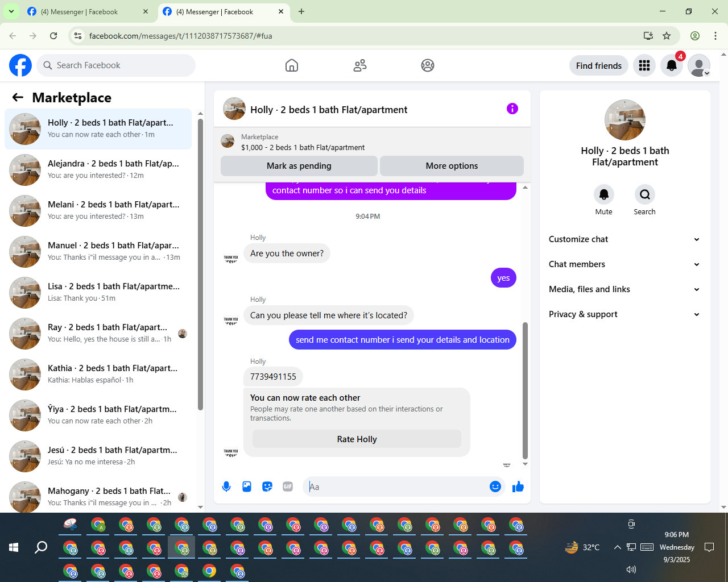Click the browser address bar URL
Viewport: 728px width, 582px height.
tap(180, 36)
